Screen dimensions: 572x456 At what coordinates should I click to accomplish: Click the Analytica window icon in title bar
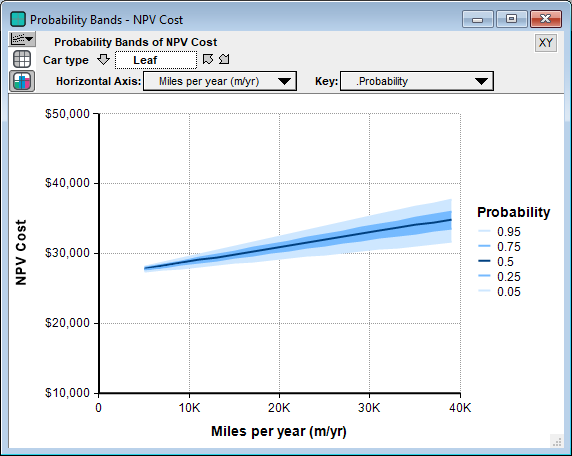coord(18,19)
